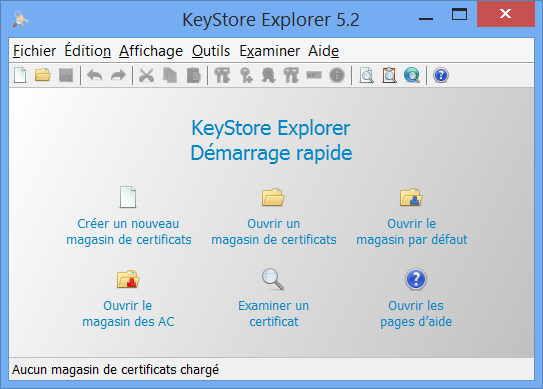Click the Examine SSL globe toolbar icon
The height and width of the screenshot is (389, 543).
tap(412, 75)
